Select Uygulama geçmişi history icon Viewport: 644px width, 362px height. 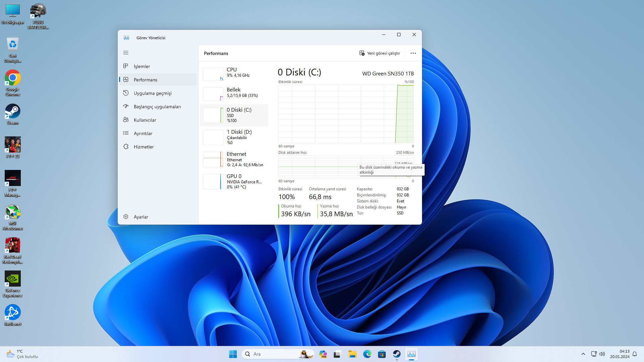(126, 93)
